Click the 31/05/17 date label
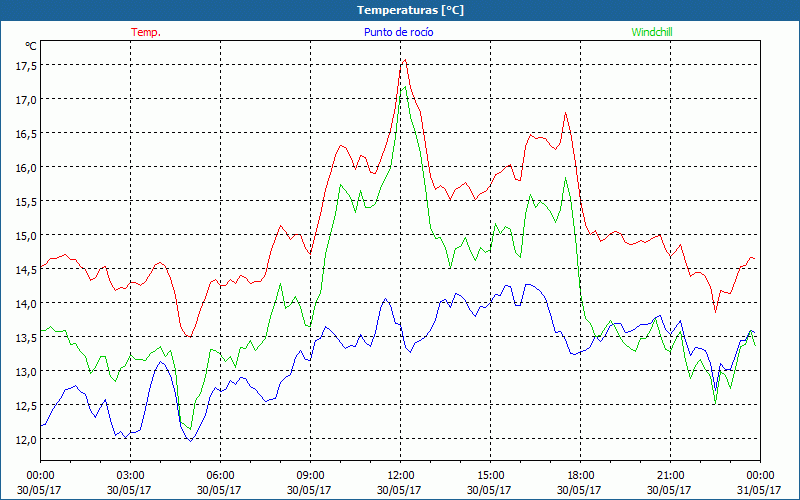 tap(759, 490)
